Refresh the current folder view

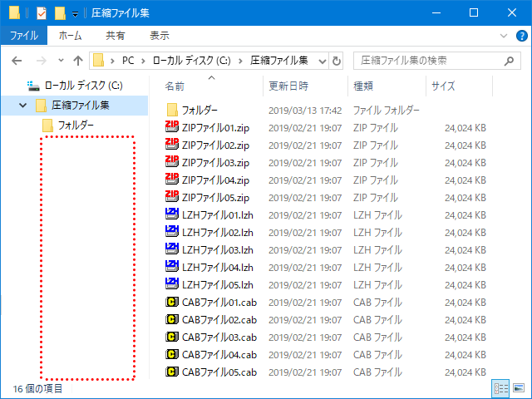(337, 61)
